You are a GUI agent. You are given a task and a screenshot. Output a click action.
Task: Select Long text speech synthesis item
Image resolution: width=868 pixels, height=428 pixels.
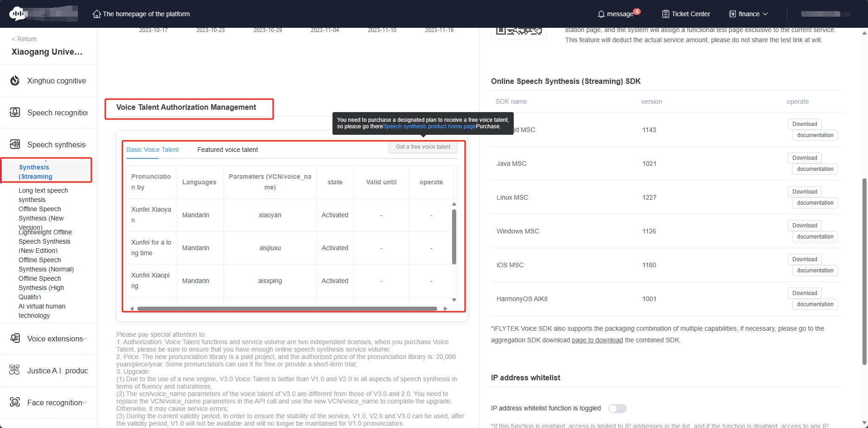point(43,195)
